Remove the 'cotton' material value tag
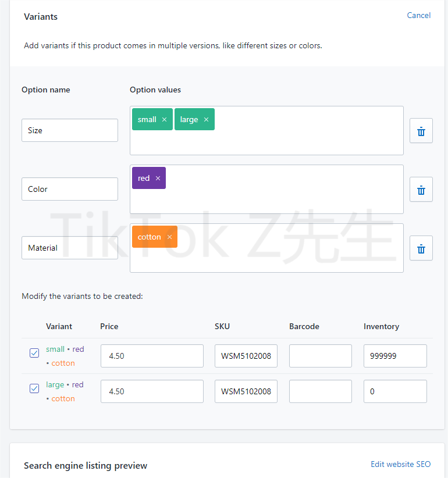Viewport: 448px width, 478px height. coord(169,237)
